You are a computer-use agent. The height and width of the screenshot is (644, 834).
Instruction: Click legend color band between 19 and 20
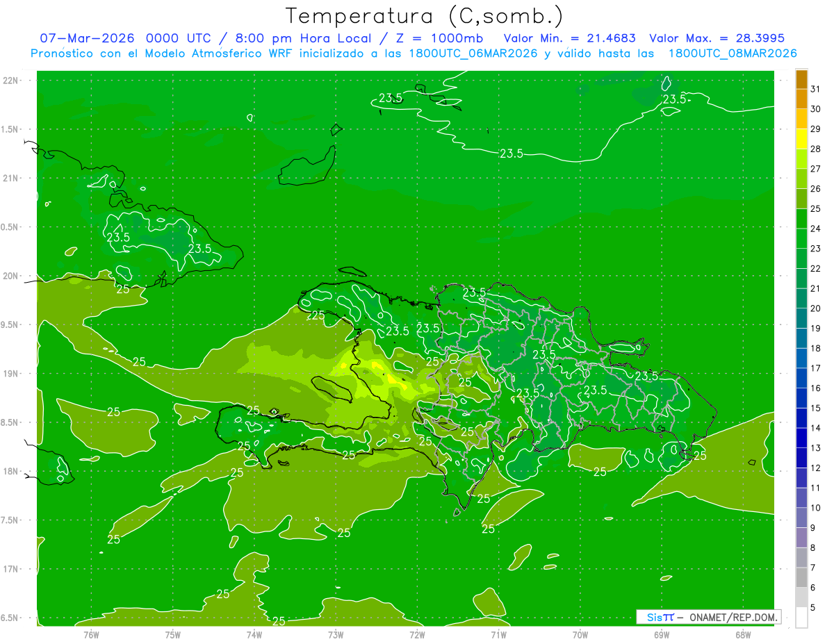(x=801, y=319)
